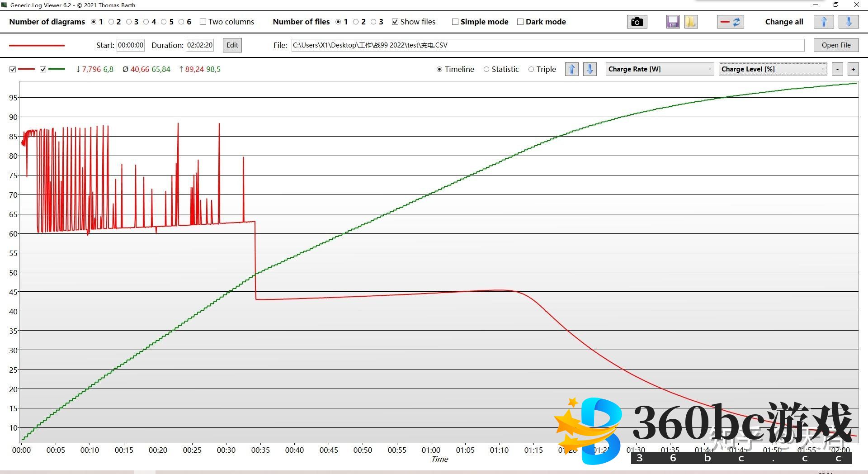This screenshot has height=474, width=868.
Task: Select the Statistic view radio button
Action: pos(486,69)
